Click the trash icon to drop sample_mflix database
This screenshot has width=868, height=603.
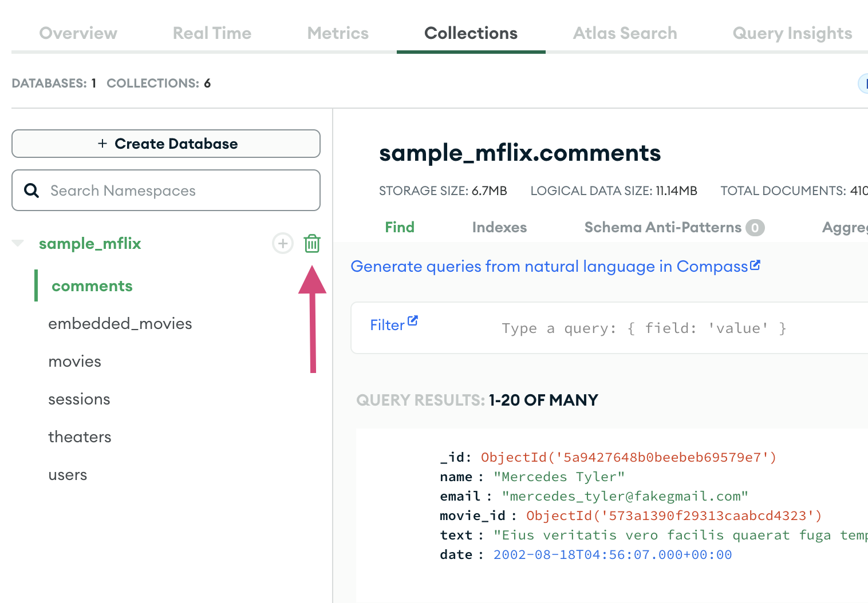point(312,244)
